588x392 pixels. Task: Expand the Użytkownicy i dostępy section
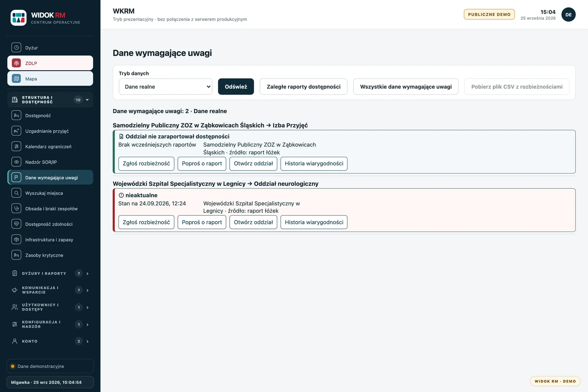coord(50,307)
